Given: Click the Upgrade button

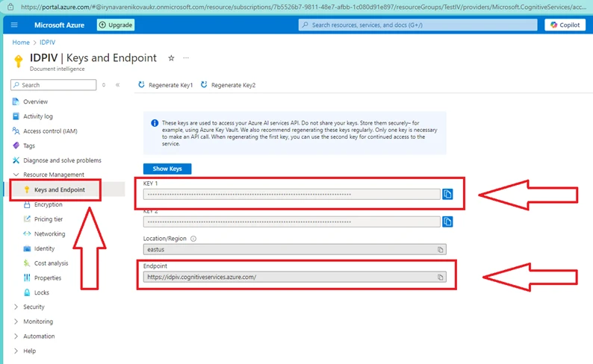Looking at the screenshot, I should pos(116,25).
